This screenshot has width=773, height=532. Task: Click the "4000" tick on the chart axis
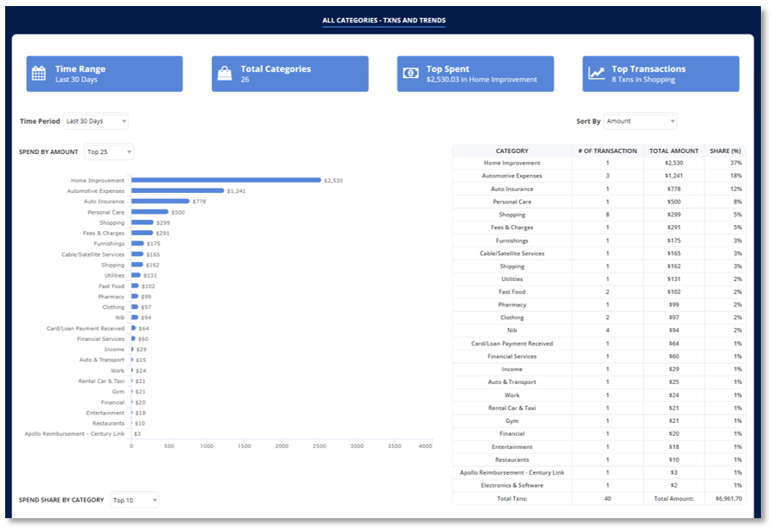pos(425,446)
